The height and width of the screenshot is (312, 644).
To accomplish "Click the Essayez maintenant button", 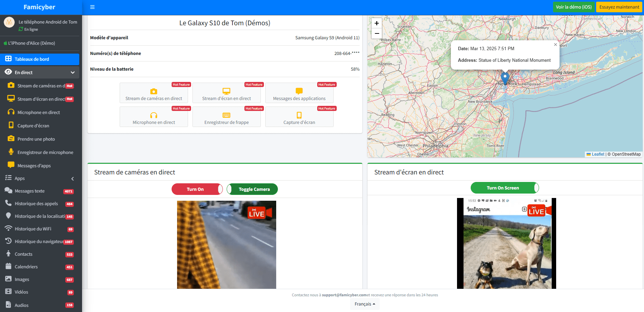I will tap(619, 7).
